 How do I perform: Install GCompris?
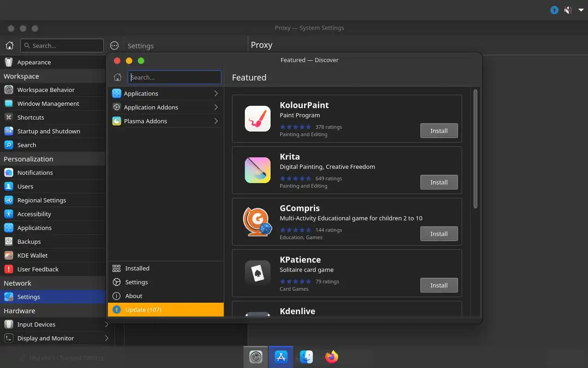point(439,234)
